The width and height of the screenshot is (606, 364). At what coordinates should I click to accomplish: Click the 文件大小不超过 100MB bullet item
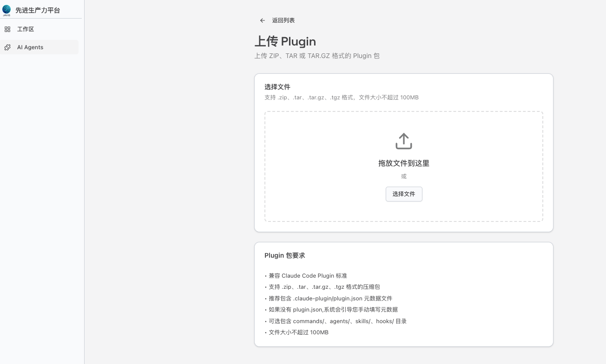pos(298,332)
